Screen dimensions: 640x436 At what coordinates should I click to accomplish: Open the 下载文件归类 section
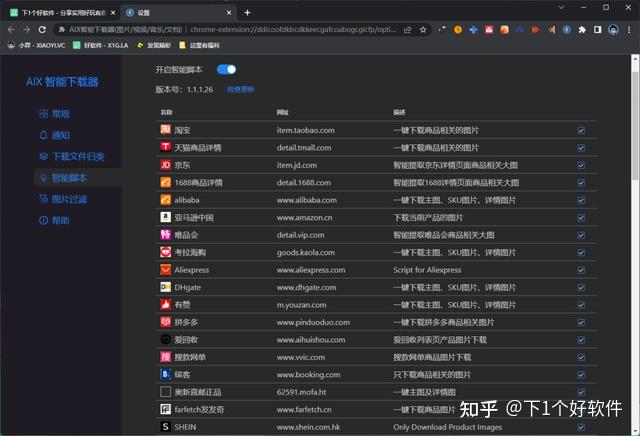[71, 156]
